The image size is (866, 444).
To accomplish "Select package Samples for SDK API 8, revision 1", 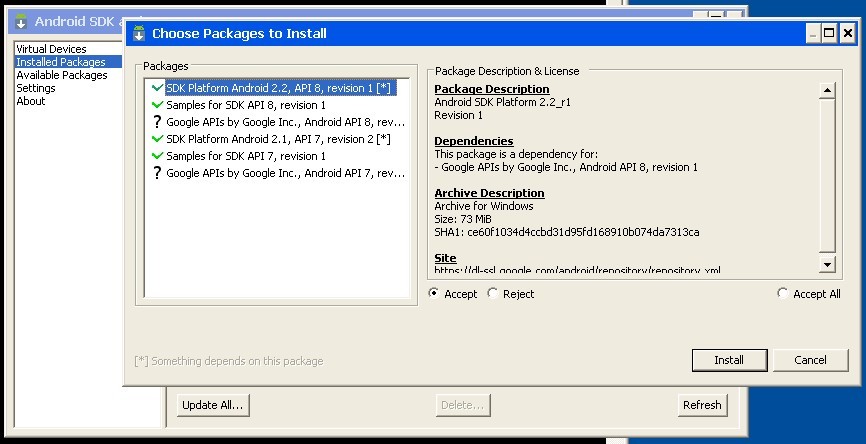I will (x=246, y=105).
